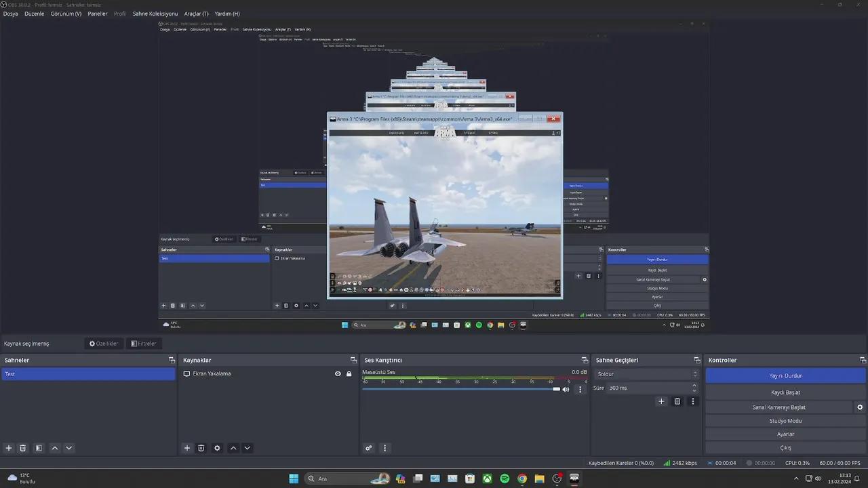Click the Yayını Durdur button
868x488 pixels.
[785, 375]
